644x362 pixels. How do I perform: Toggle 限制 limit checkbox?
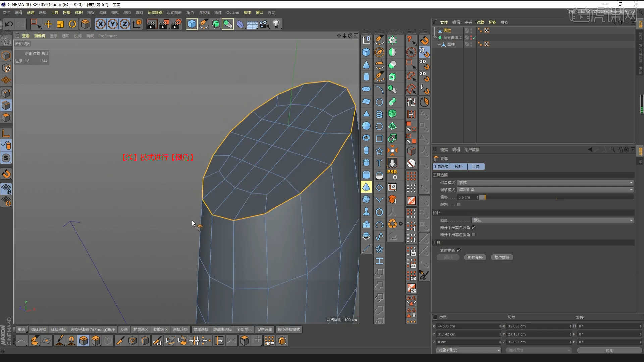[459, 204]
